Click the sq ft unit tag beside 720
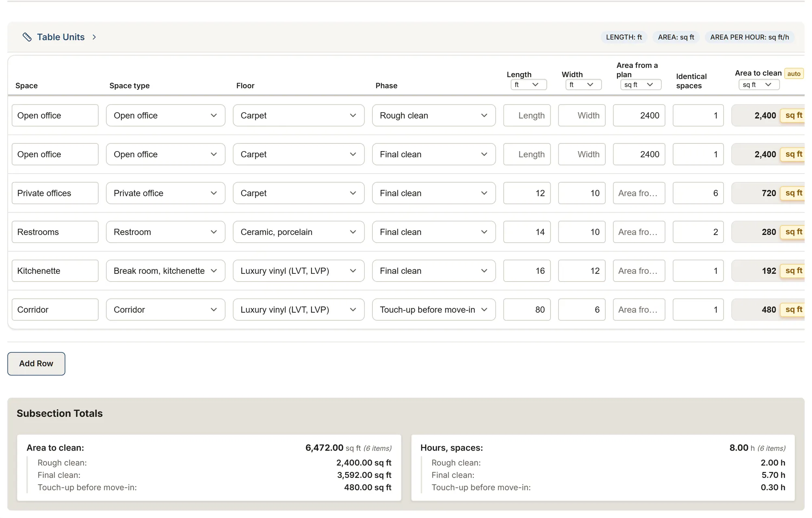Image resolution: width=812 pixels, height=518 pixels. 793,193
